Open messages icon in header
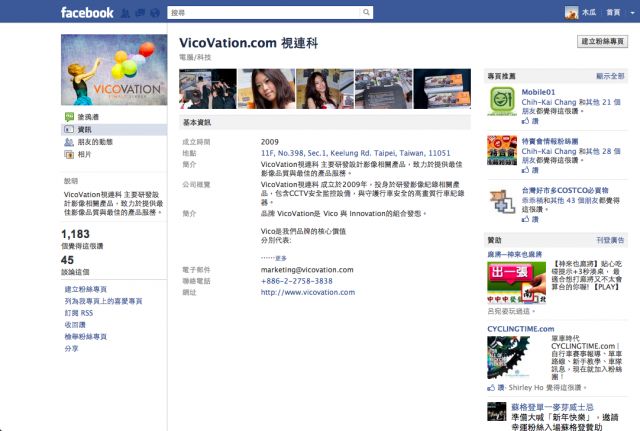Image resolution: width=640 pixels, height=431 pixels. [140, 13]
